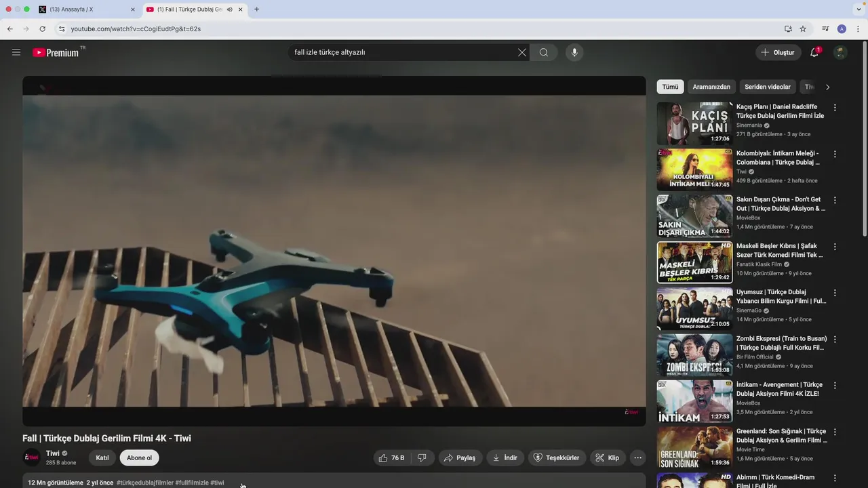Dislike the Fall video

(422, 458)
